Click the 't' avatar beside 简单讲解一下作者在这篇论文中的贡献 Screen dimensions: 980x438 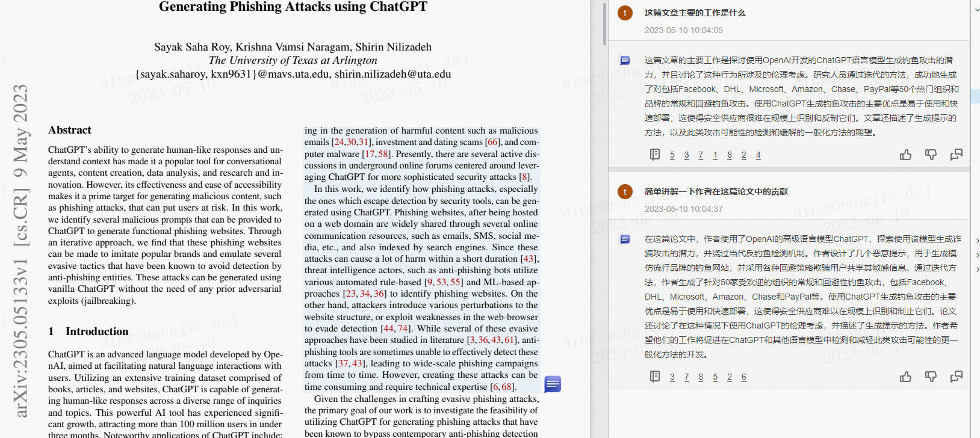click(x=625, y=191)
